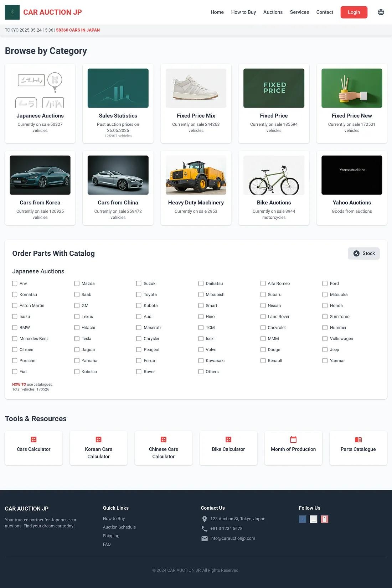Screen dimensions: 392x588
Task: Click the Car Auction JP logo icon
Action: (12, 12)
